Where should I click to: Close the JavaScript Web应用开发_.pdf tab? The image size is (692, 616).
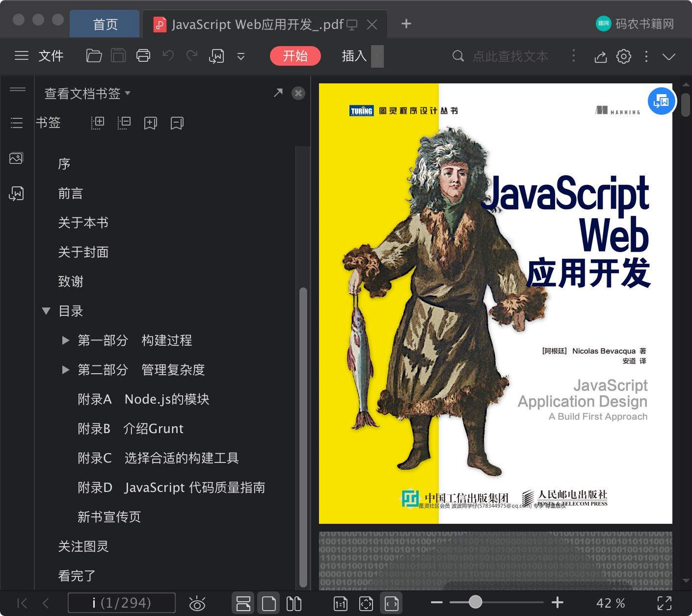coord(372,25)
